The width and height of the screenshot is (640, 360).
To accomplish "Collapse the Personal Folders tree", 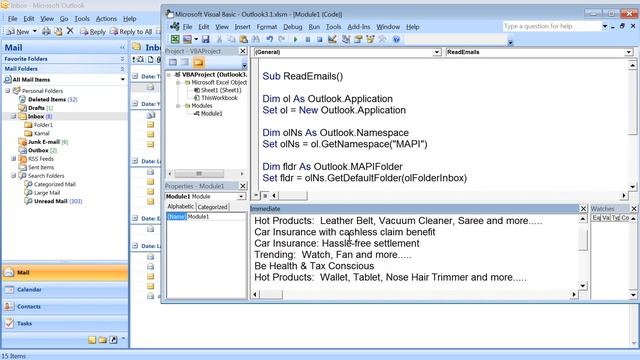I will pyautogui.click(x=7, y=91).
